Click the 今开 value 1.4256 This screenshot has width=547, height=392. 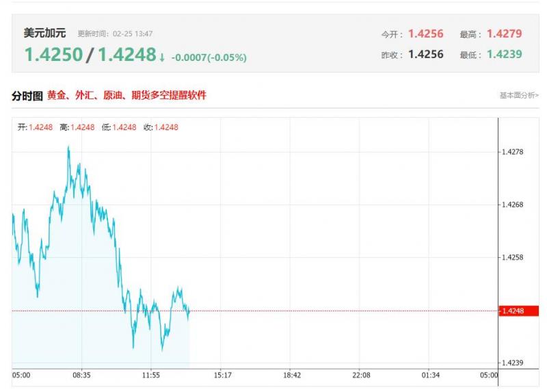(x=425, y=34)
